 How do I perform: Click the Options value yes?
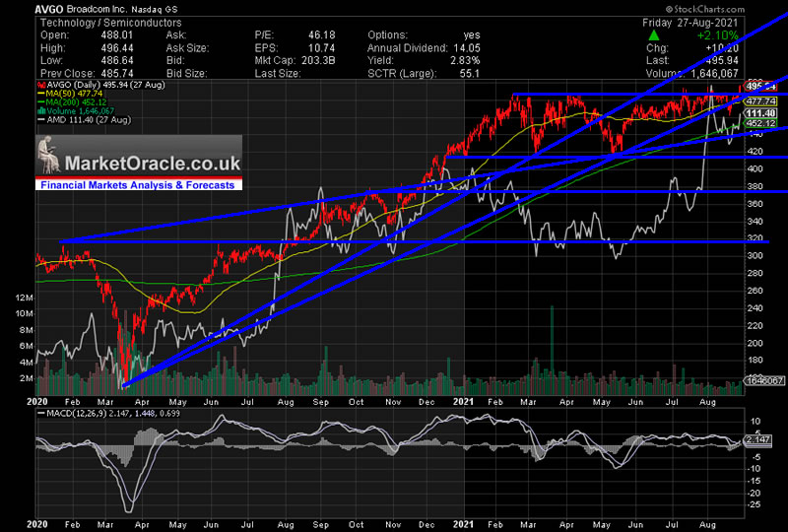[x=472, y=35]
